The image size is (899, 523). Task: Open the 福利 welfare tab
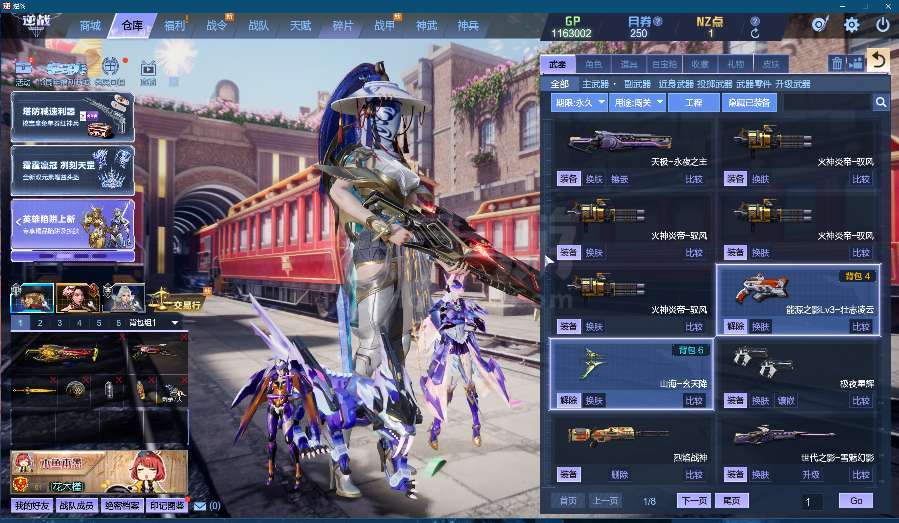pyautogui.click(x=174, y=25)
